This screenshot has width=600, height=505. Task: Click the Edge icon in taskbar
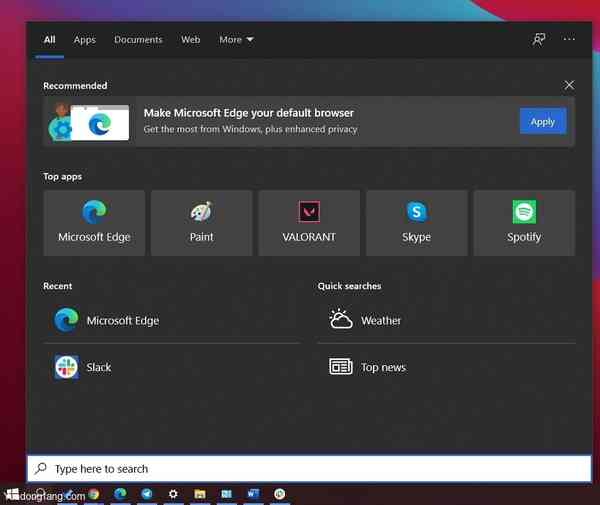(x=120, y=494)
